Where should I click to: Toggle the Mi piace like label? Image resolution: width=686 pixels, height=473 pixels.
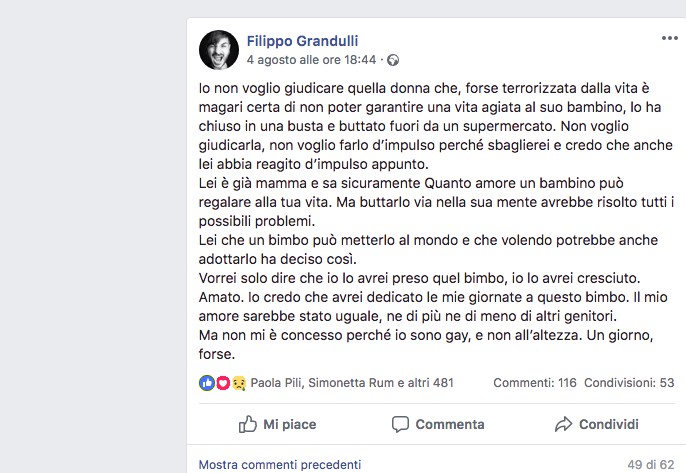click(x=289, y=425)
